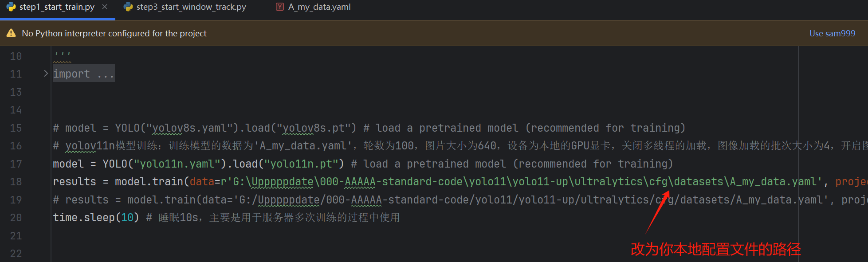This screenshot has height=262, width=868.
Task: Switch to the step1_start_train.py tab
Action: tap(57, 7)
